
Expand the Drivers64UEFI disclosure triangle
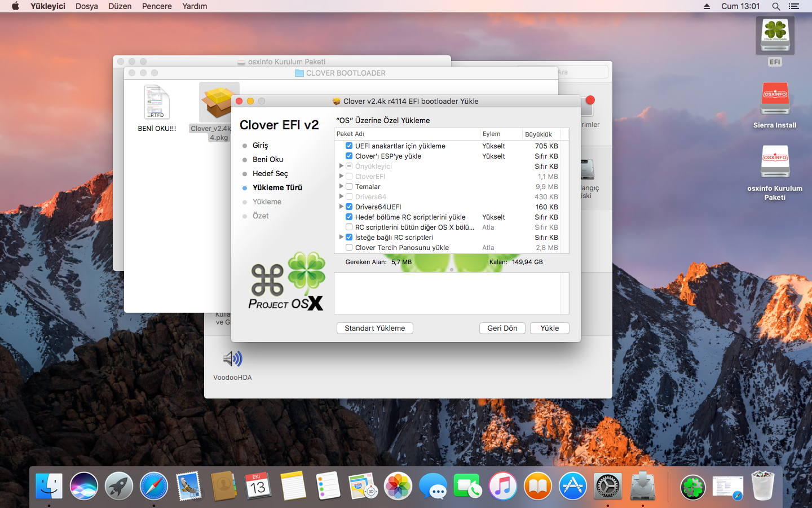[341, 207]
